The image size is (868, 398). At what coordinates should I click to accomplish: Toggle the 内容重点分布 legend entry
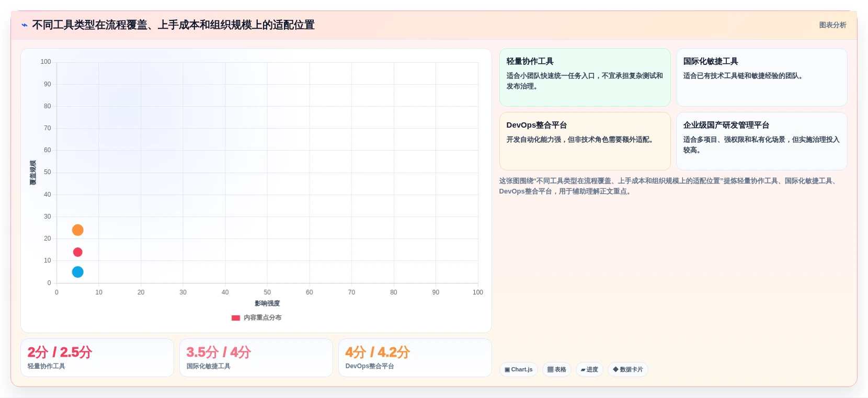coord(256,317)
